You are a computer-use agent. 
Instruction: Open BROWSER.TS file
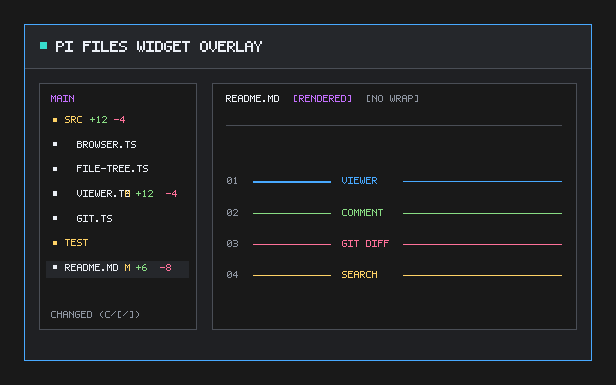pos(106,145)
